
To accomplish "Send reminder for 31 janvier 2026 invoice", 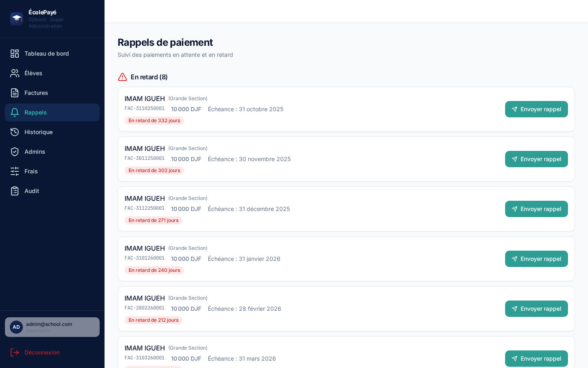I will [x=536, y=259].
